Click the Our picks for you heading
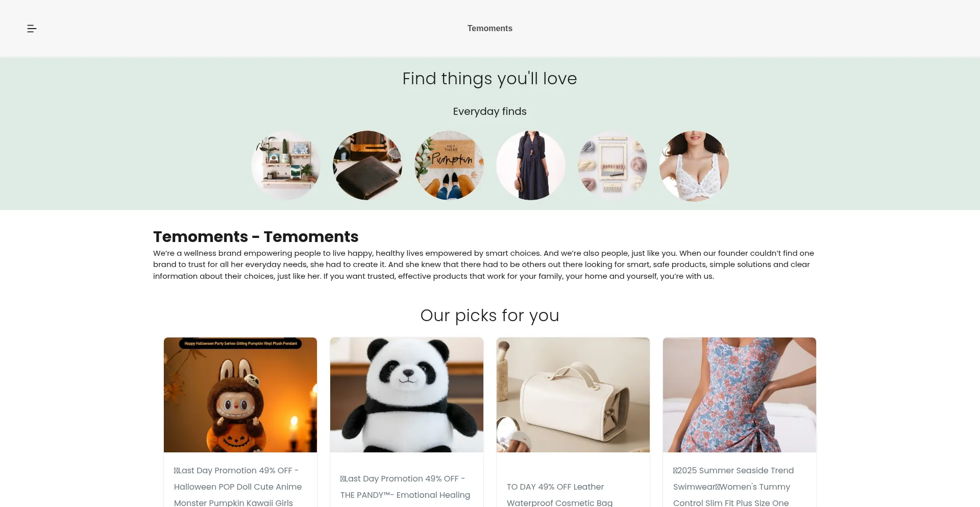980x507 pixels. (x=489, y=316)
